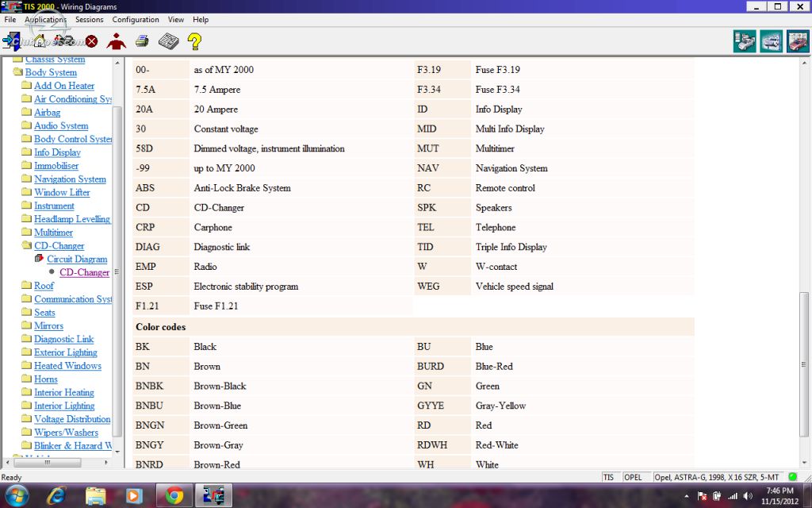Open the Heated Windows link
This screenshot has width=812, height=508.
pyautogui.click(x=68, y=365)
